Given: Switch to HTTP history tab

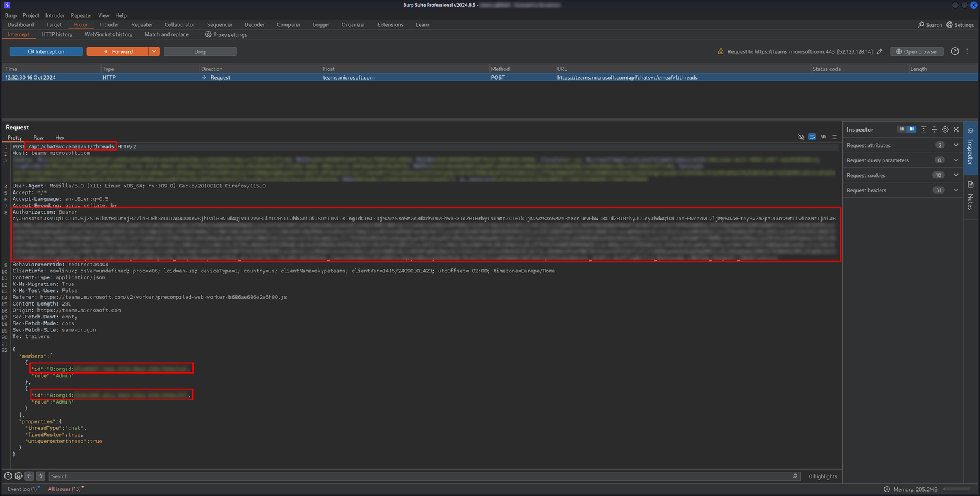Looking at the screenshot, I should pos(57,34).
